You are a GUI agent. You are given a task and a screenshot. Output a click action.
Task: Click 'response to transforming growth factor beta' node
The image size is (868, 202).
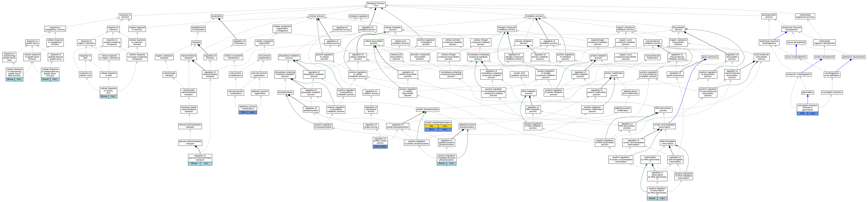tap(9, 57)
